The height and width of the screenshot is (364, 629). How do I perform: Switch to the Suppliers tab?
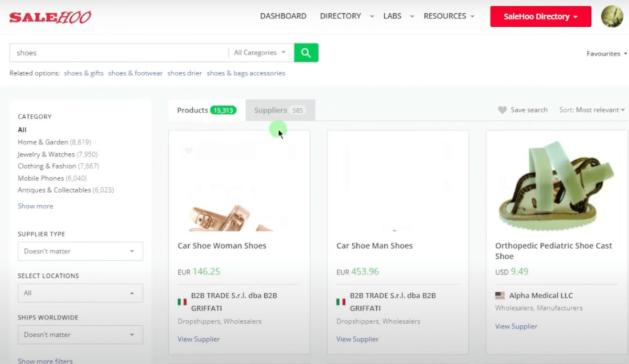[280, 110]
